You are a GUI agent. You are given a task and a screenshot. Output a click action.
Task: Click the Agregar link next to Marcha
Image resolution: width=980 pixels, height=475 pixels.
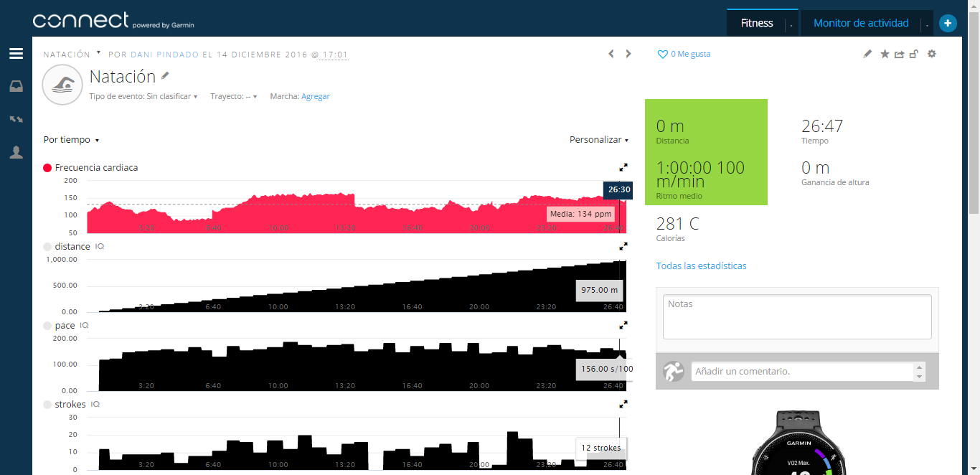316,96
